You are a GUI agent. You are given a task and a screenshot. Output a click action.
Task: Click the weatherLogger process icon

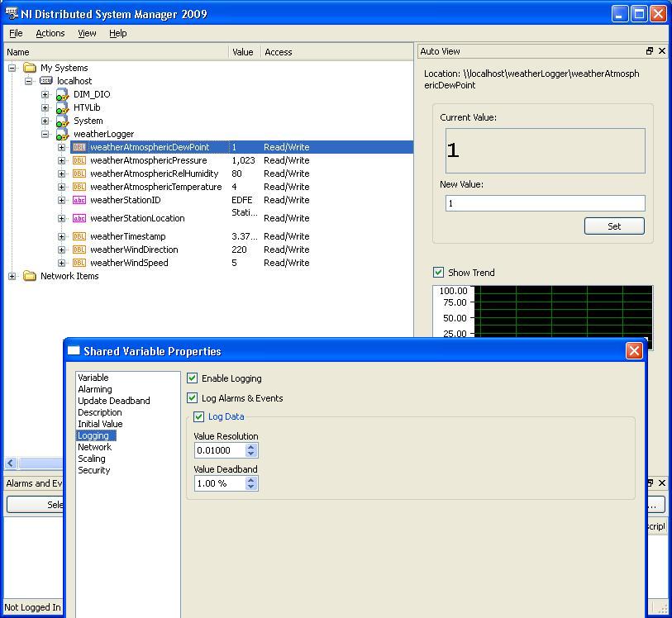click(x=62, y=135)
